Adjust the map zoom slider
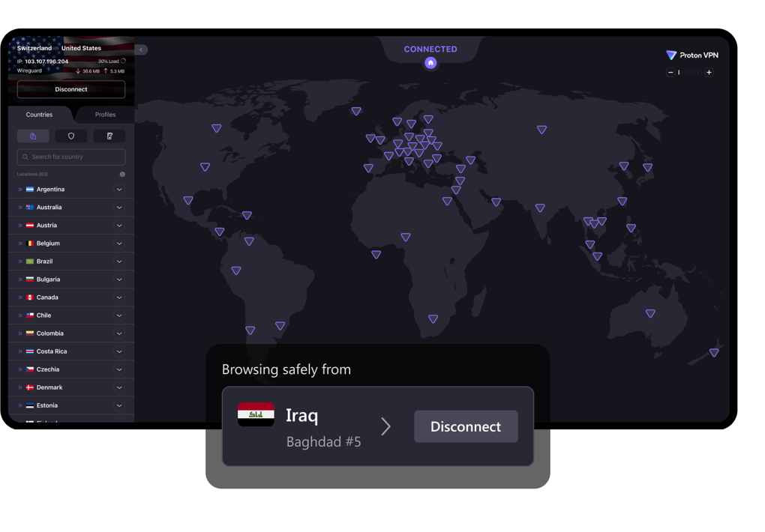Image resolution: width=765 pixels, height=532 pixels. [x=690, y=73]
